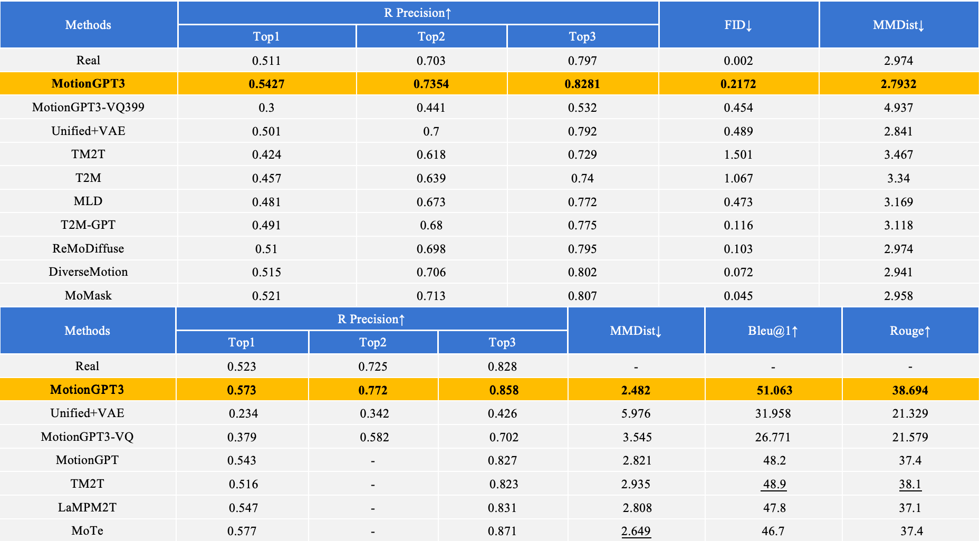Click the underlined 2.649 value
The width and height of the screenshot is (980, 541).
pos(636,531)
